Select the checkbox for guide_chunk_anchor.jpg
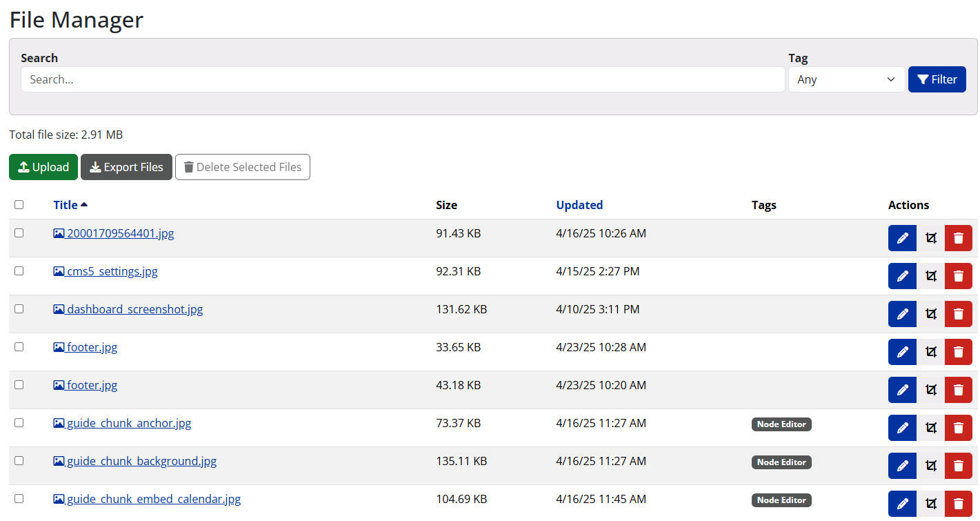 19,422
